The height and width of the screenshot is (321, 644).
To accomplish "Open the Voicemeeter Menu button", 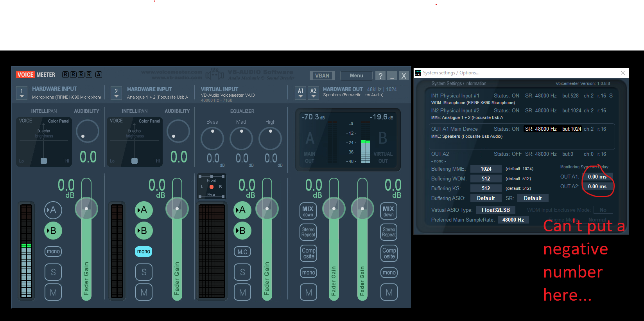I will [x=356, y=76].
